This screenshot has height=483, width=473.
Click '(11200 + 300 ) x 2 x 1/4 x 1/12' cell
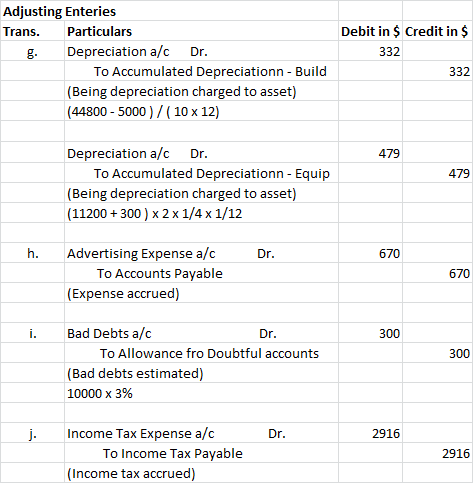coord(201,213)
